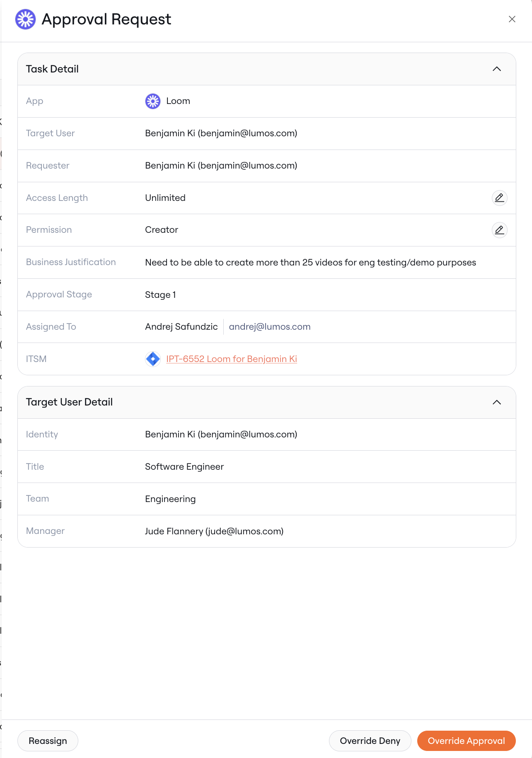Edit the Permission with pencil icon
This screenshot has width=532, height=758.
point(499,230)
